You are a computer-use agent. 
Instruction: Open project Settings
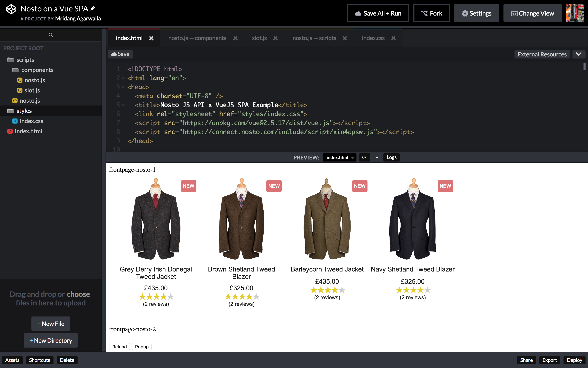pyautogui.click(x=477, y=13)
